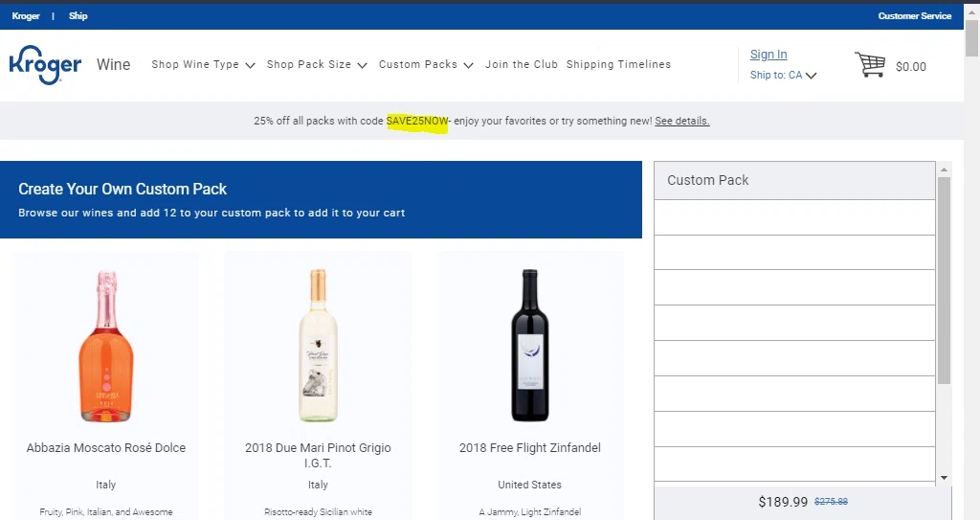980x520 pixels.
Task: Click the Custom Pack scrollbar down arrow
Action: (944, 477)
